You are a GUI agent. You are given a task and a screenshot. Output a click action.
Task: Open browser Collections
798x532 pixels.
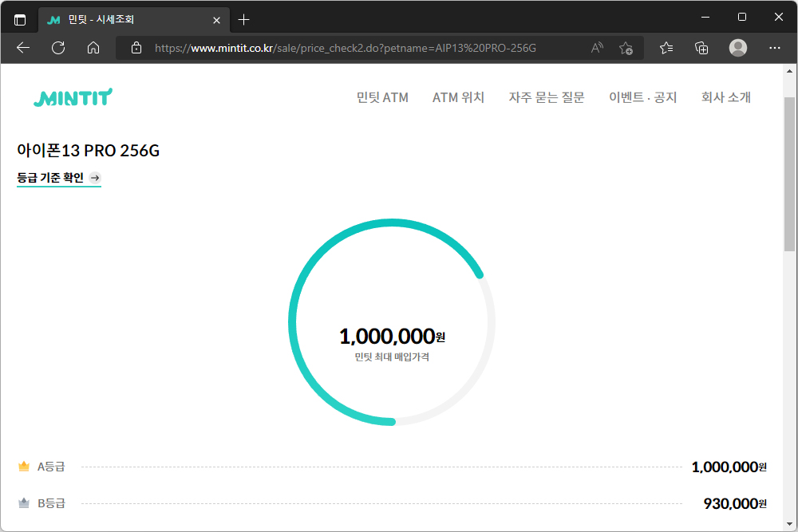click(701, 48)
